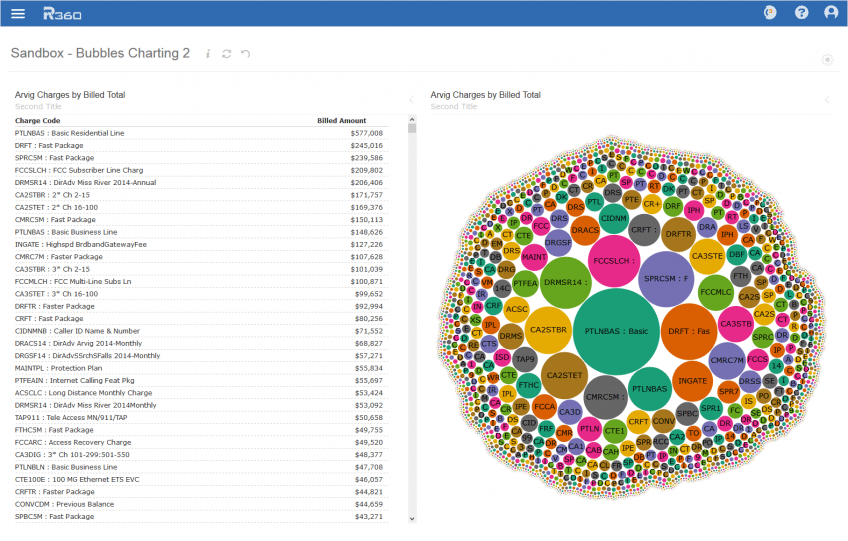Expand the left table panel chevron
This screenshot has height=541, width=848.
pos(411,100)
